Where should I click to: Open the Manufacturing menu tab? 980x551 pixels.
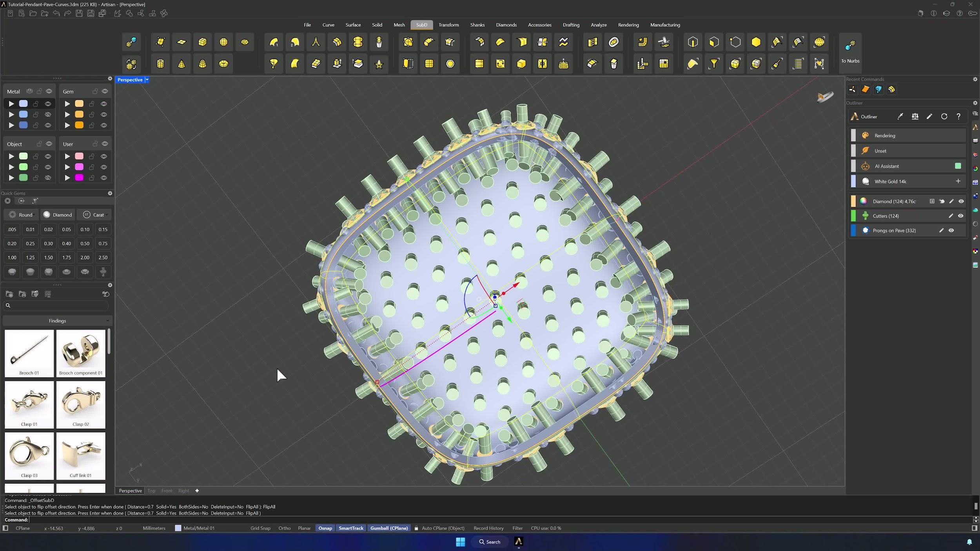(x=665, y=25)
